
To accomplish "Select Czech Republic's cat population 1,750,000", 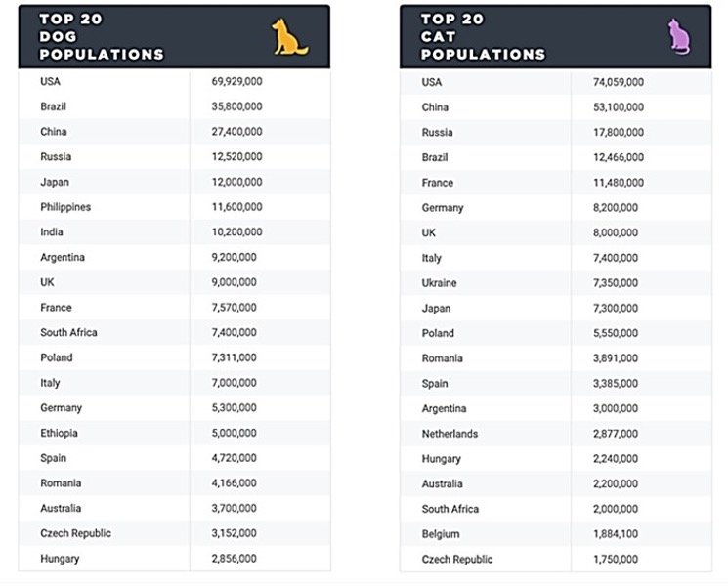I will coord(616,559).
